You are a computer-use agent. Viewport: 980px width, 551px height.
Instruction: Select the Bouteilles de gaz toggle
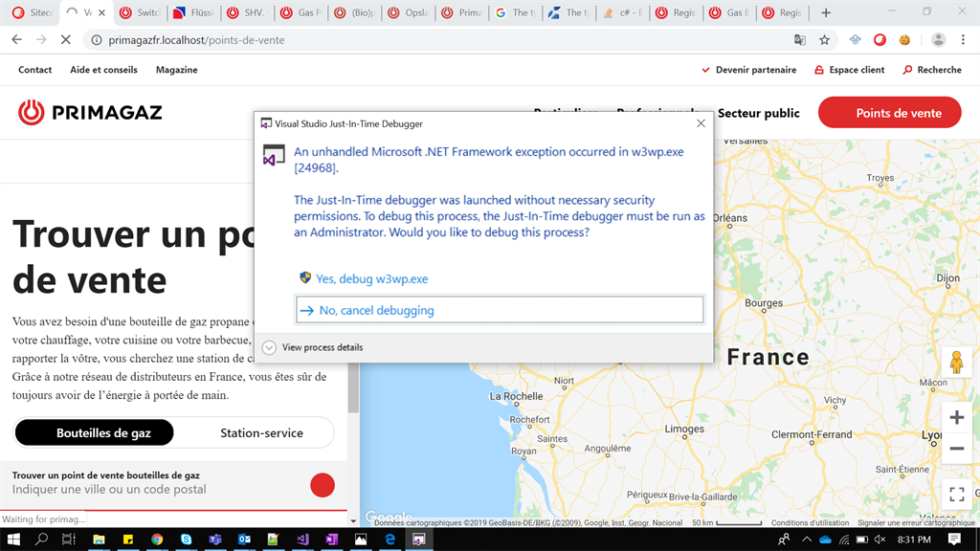coord(95,432)
